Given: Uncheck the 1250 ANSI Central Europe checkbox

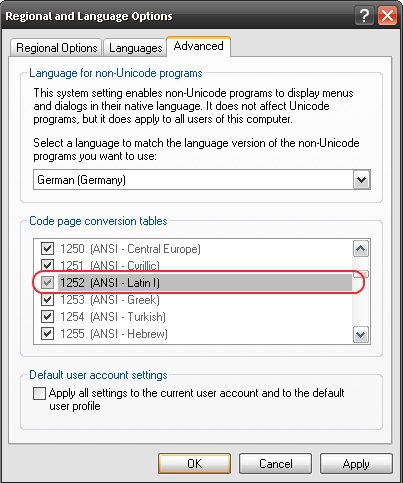Looking at the screenshot, I should point(47,248).
